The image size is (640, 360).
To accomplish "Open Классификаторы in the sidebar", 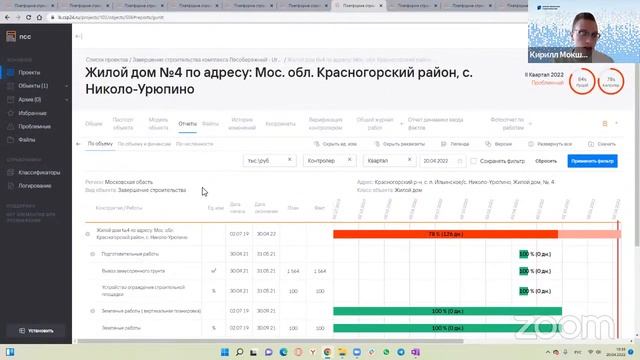I will (x=39, y=172).
